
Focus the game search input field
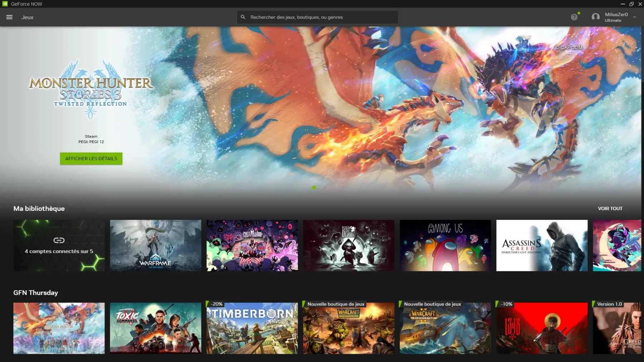click(x=322, y=17)
